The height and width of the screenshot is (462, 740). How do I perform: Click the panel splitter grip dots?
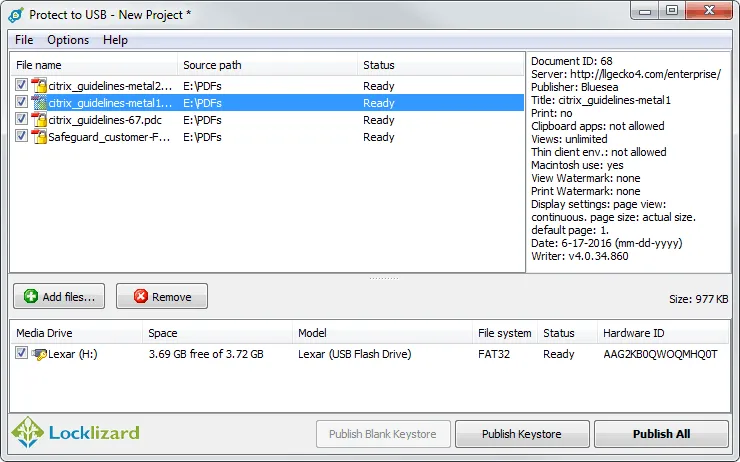pos(384,278)
